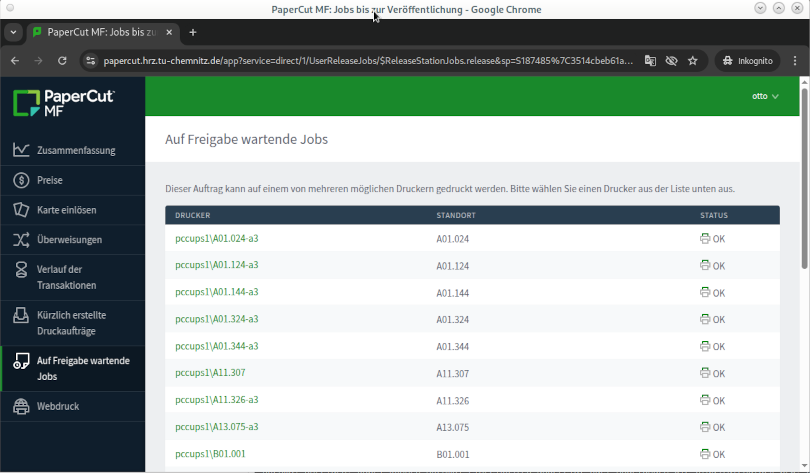
Task: Click the tracking protection eye icon in address bar
Action: (671, 61)
